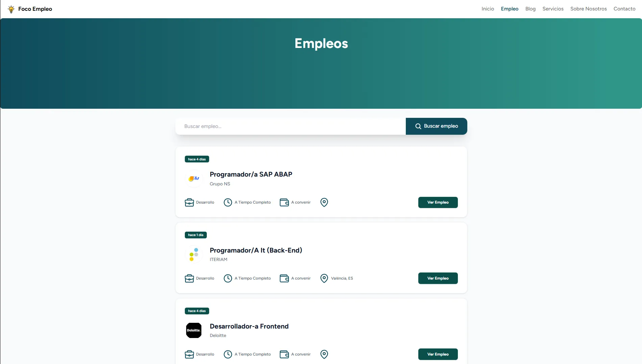
Task: Focus the Buscar empleo search field
Action: tap(291, 126)
